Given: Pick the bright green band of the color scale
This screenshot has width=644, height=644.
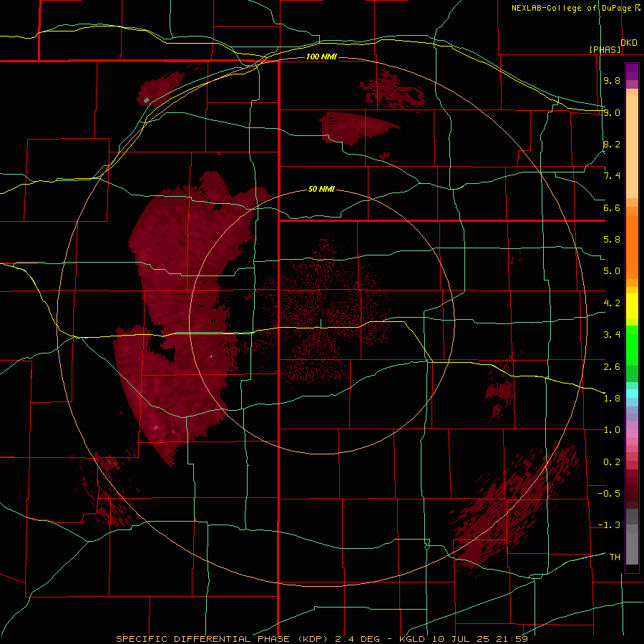Looking at the screenshot, I should [632, 345].
